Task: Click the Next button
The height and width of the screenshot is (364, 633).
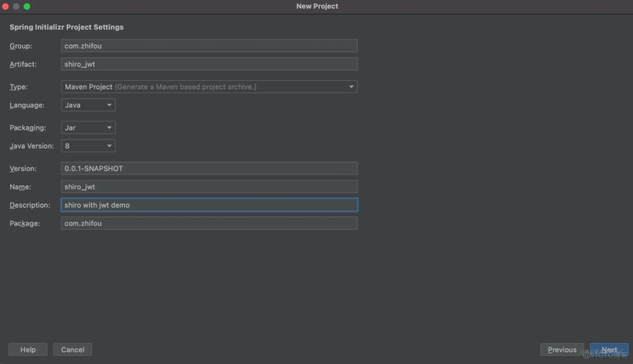Action: 609,349
